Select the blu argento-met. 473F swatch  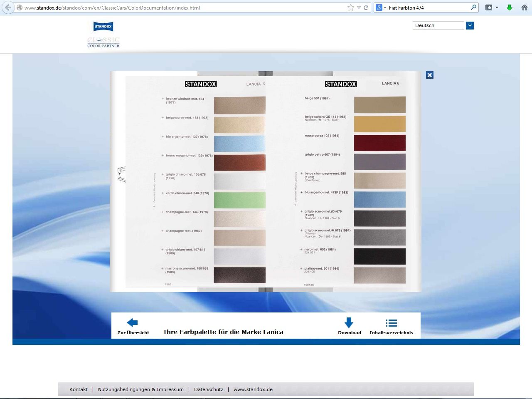point(379,200)
